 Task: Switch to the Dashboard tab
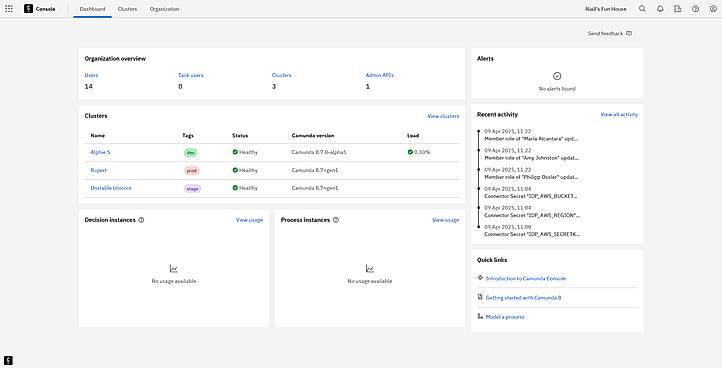(93, 9)
